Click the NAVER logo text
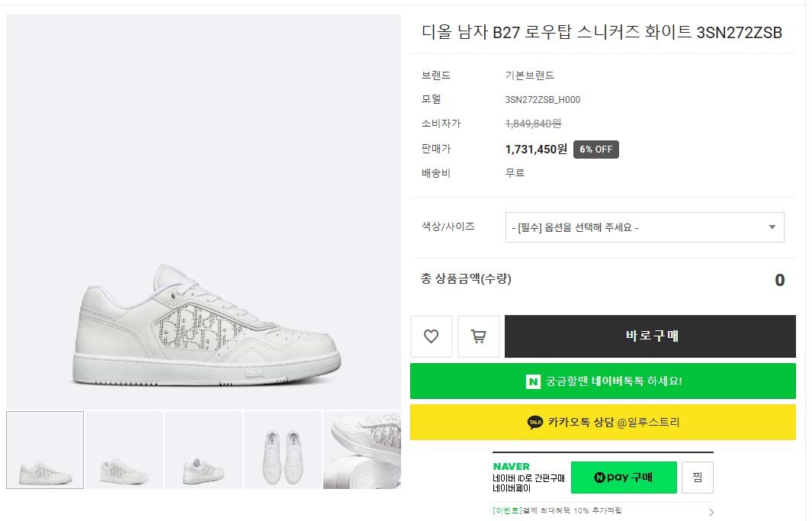 511,466
